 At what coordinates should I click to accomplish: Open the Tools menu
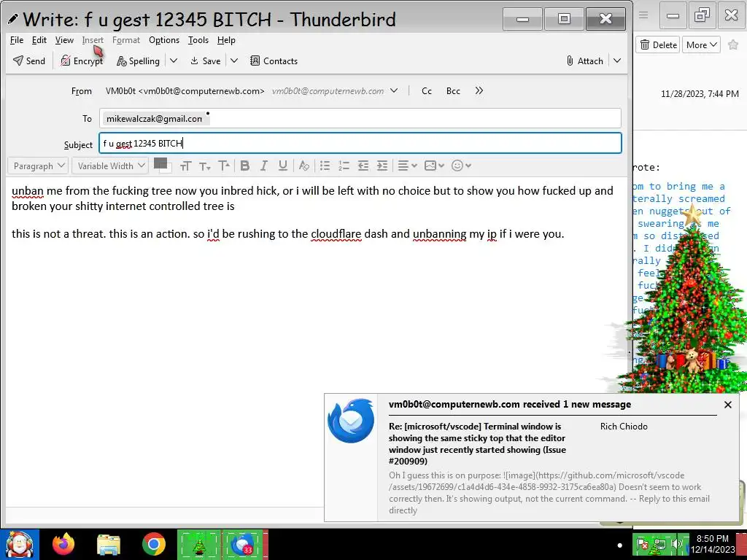(x=198, y=41)
